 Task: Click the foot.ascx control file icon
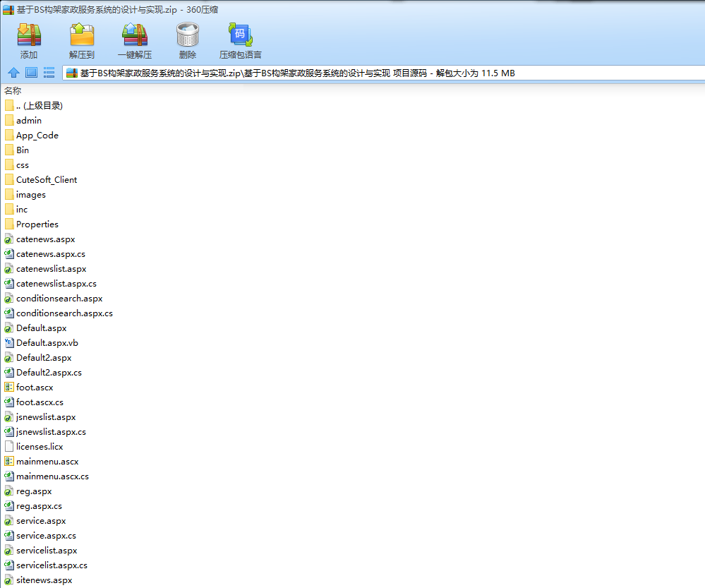point(9,388)
